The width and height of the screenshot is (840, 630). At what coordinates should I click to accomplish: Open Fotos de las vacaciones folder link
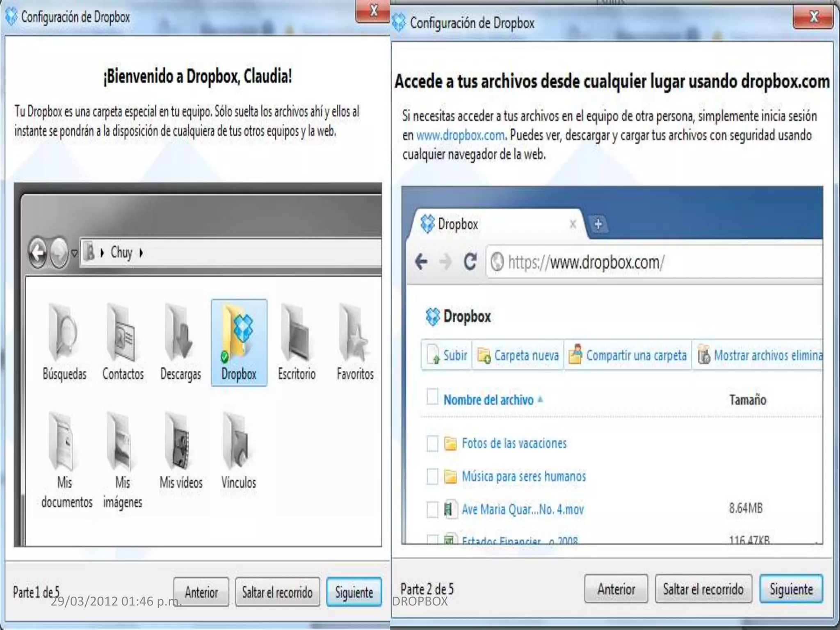click(514, 443)
